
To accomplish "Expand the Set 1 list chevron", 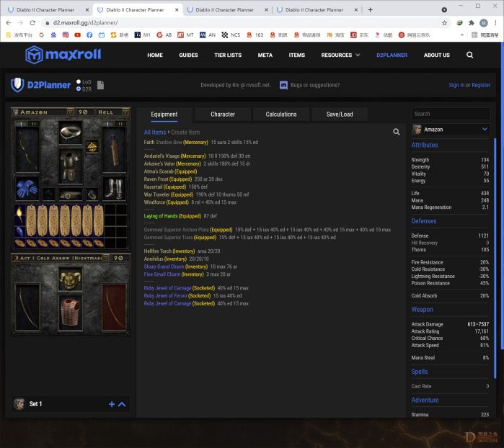I will click(122, 404).
